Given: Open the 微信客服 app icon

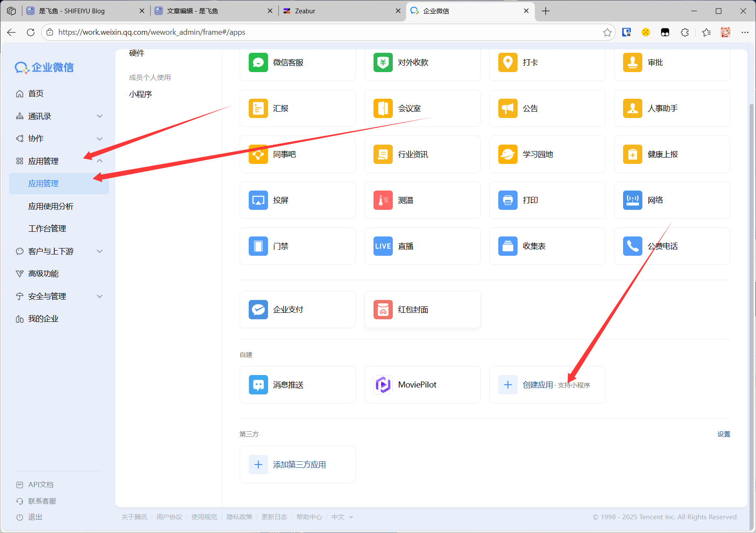Looking at the screenshot, I should (258, 63).
